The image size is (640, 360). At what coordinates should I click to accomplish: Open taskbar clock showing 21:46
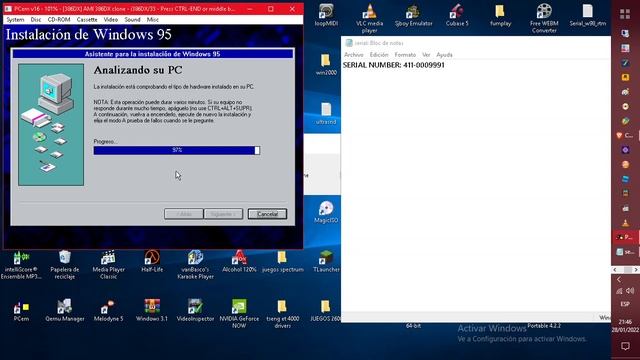click(x=625, y=326)
